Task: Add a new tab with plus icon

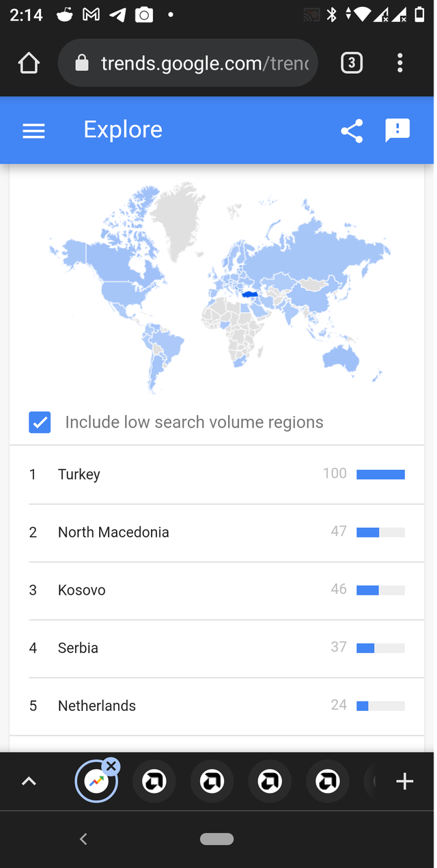Action: pyautogui.click(x=405, y=781)
